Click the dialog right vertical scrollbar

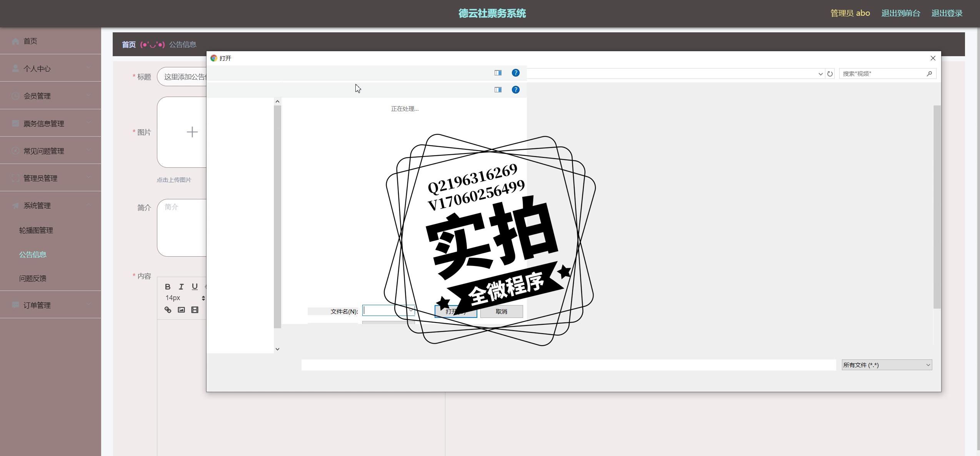[x=937, y=207]
